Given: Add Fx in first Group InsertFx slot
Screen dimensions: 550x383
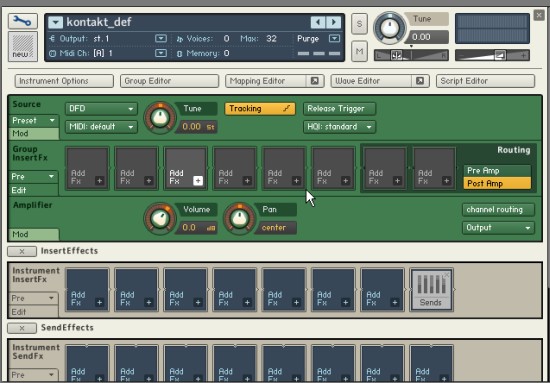Looking at the screenshot, I should [x=87, y=169].
